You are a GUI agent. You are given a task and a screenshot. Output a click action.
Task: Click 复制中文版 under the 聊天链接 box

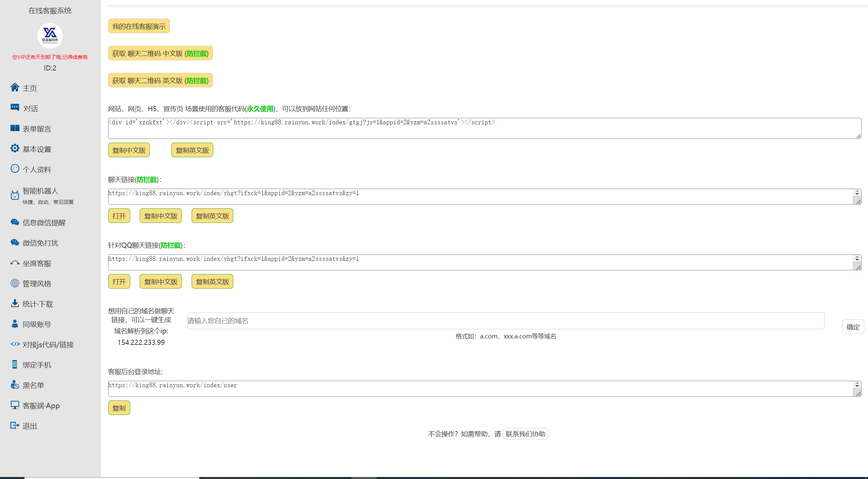(x=161, y=216)
